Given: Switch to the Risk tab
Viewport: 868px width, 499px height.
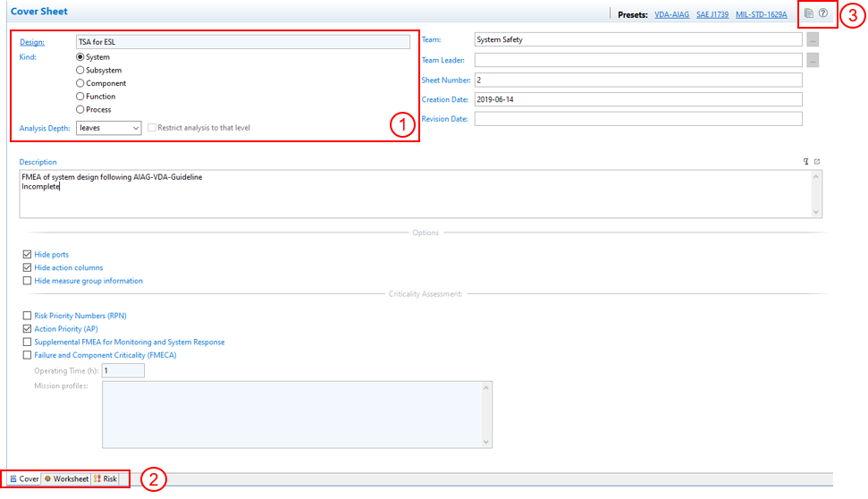Looking at the screenshot, I should 105,479.
